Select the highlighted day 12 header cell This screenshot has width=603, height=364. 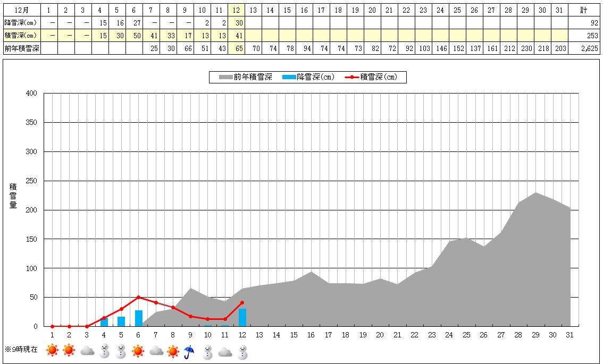[x=236, y=11]
